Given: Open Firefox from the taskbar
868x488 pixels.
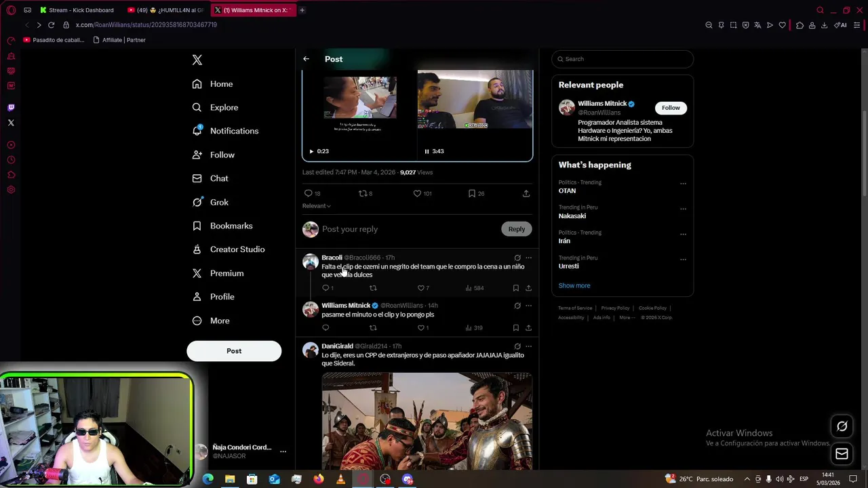Looking at the screenshot, I should (x=319, y=479).
